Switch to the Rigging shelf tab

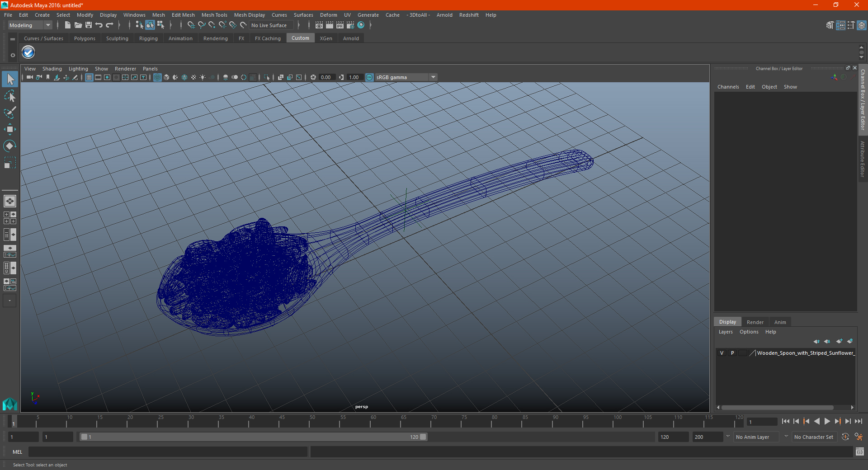[x=148, y=38]
